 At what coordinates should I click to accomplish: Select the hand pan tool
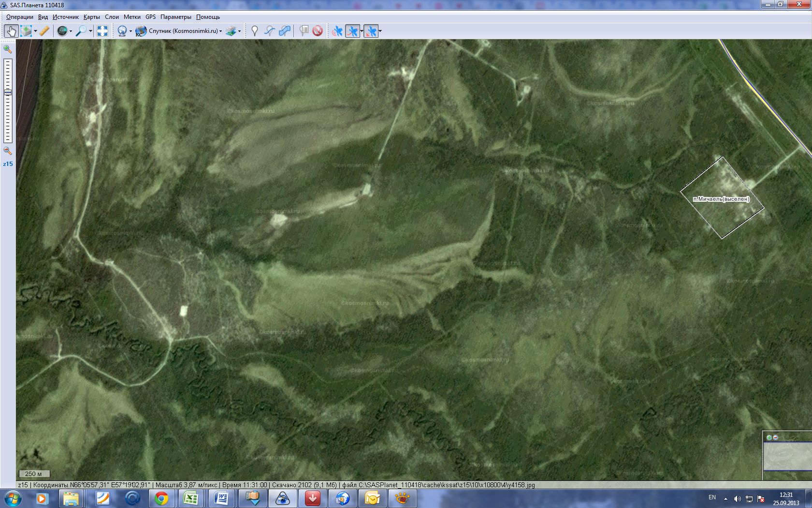(x=11, y=31)
